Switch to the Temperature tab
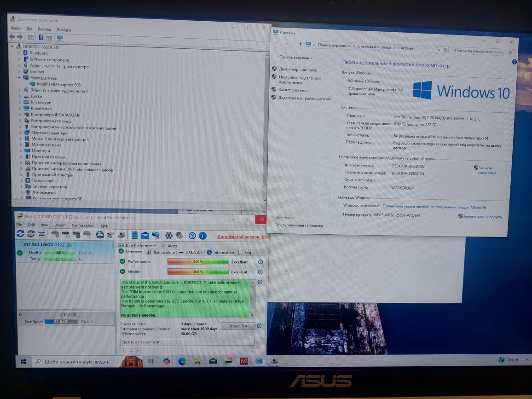 [x=161, y=252]
